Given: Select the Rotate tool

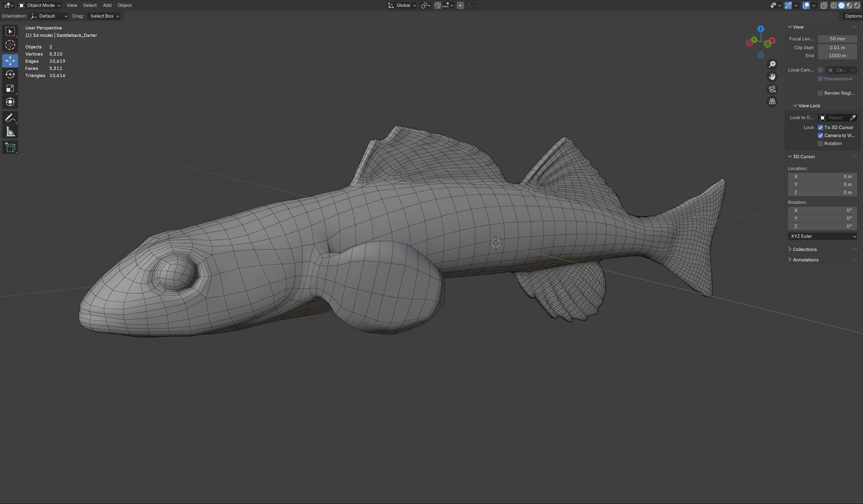Looking at the screenshot, I should [10, 74].
